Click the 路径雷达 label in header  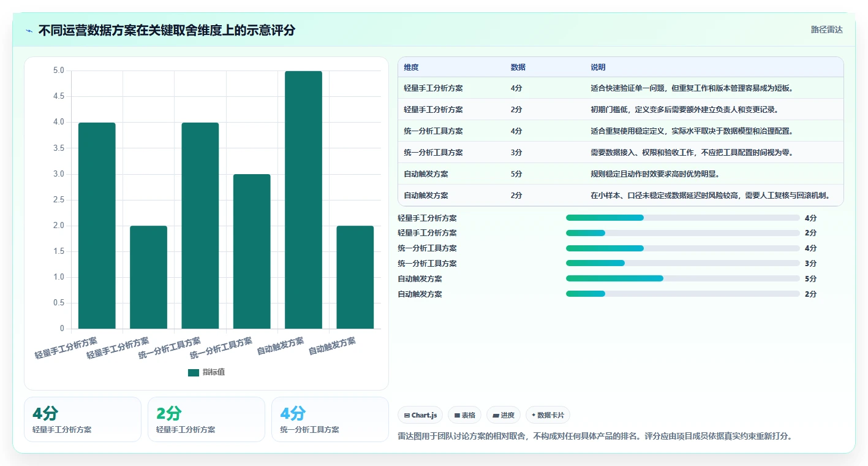(827, 29)
